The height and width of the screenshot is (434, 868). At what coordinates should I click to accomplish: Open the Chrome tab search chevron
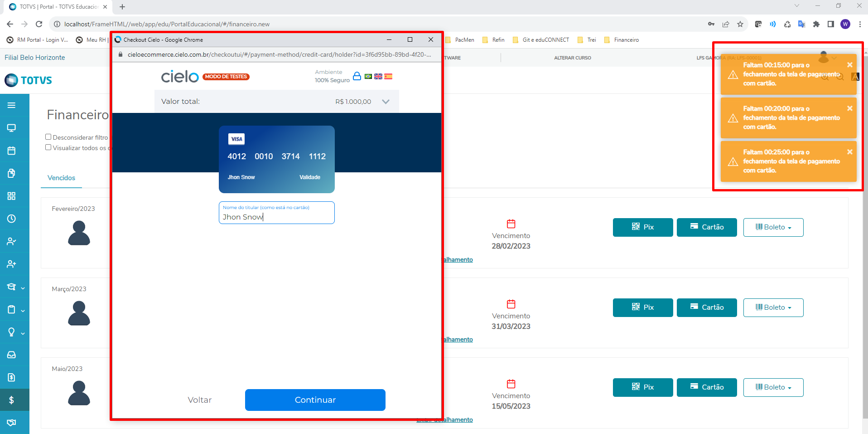tap(796, 6)
